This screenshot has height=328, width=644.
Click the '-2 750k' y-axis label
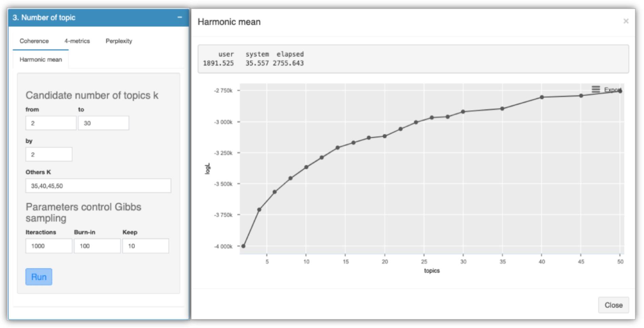[223, 90]
